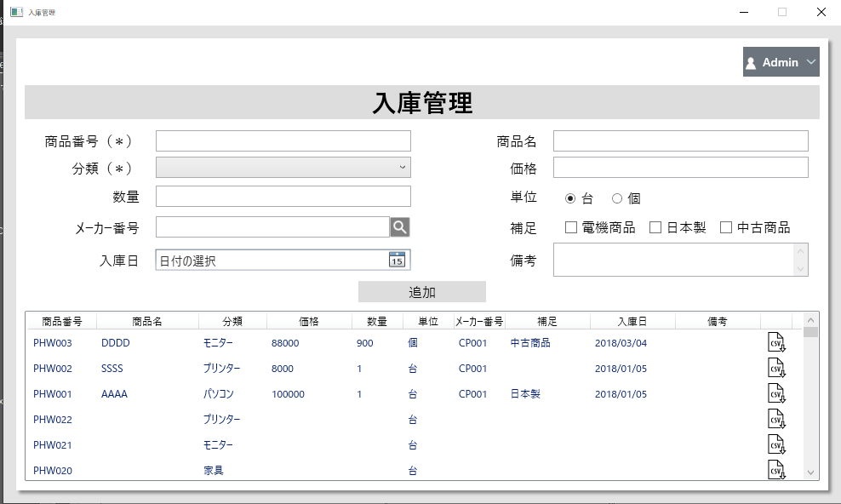
Task: Click product name SSSS
Action: click(x=112, y=369)
